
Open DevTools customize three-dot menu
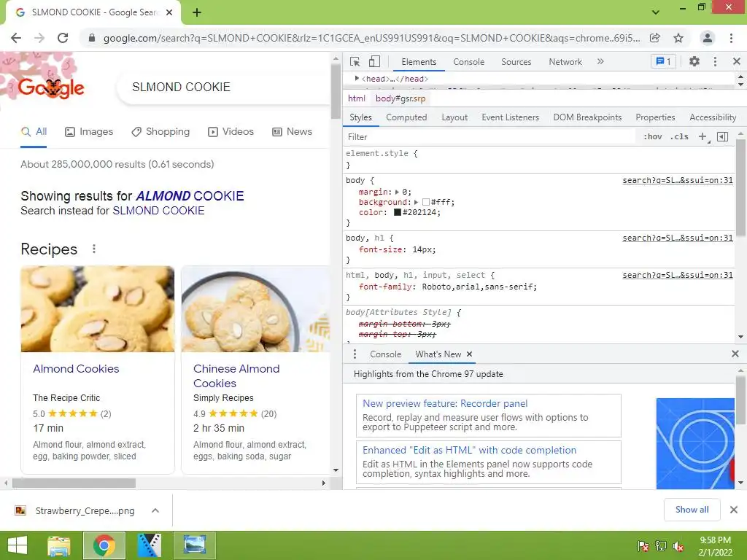[715, 61]
